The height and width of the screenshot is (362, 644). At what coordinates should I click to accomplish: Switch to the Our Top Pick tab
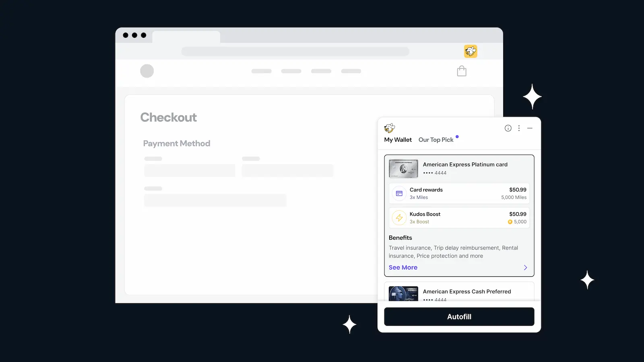[436, 140]
